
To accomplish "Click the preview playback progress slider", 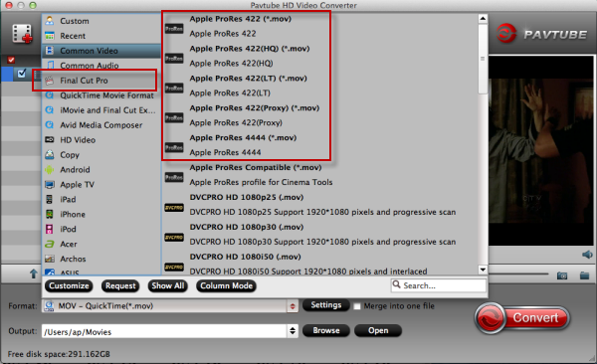I will pyautogui.click(x=518, y=273).
